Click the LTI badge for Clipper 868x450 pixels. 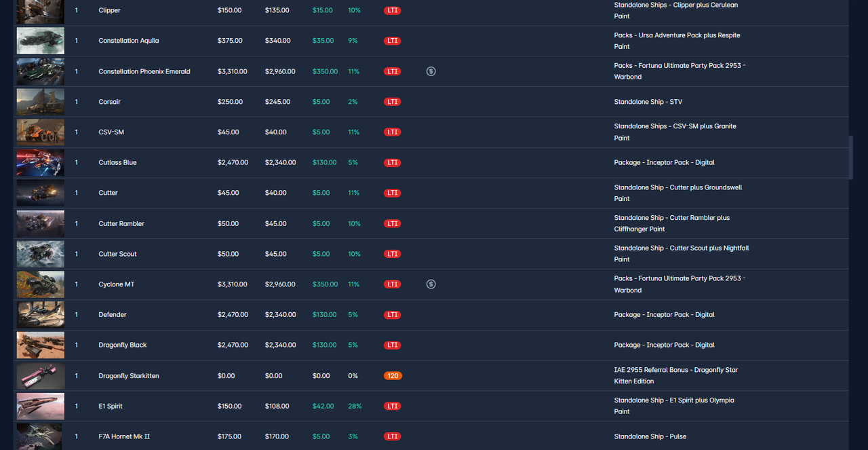[392, 11]
